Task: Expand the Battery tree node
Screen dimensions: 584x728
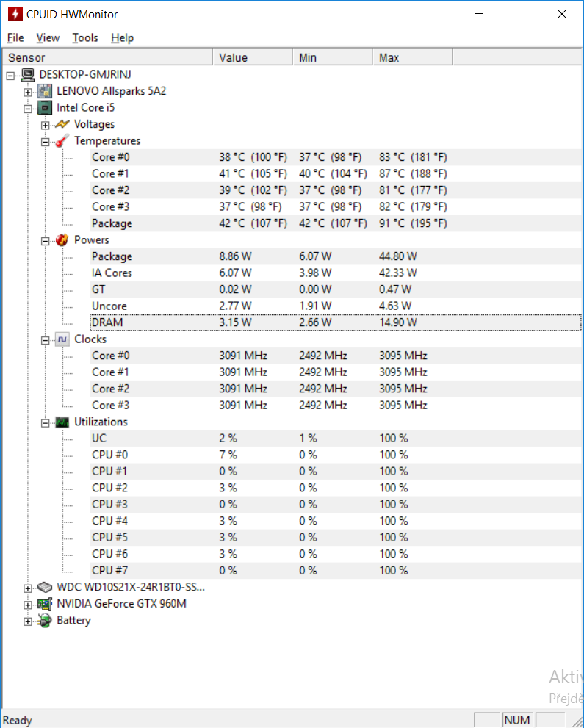Action: tap(28, 621)
